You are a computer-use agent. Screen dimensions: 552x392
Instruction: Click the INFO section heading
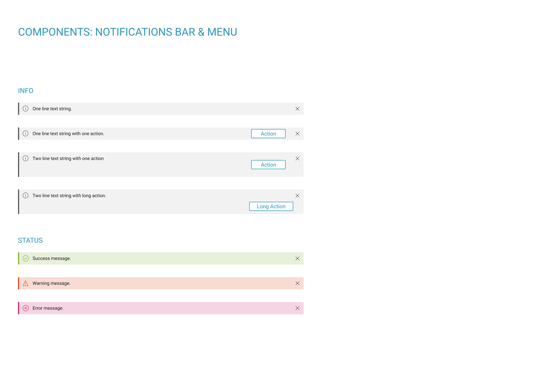[x=26, y=91]
